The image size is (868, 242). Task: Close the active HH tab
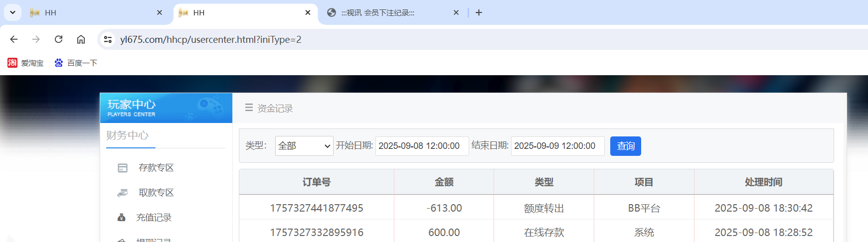(x=308, y=12)
